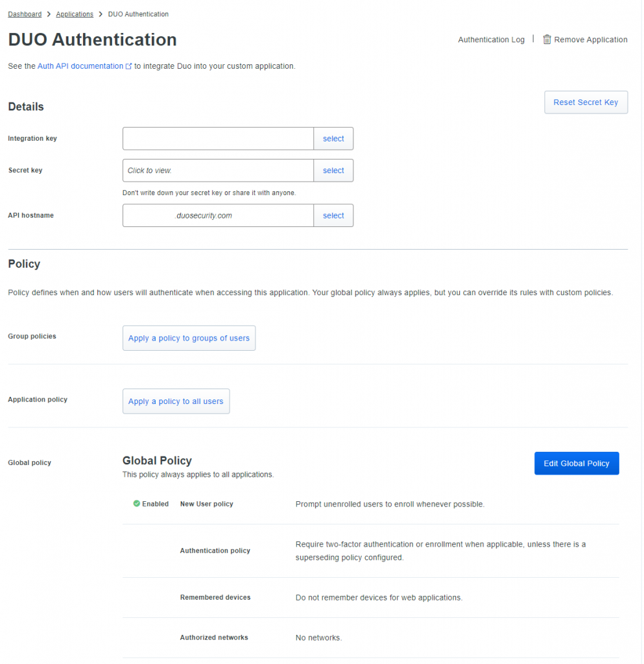Click 'Do not remember devices for web applications.'
The height and width of the screenshot is (664, 644).
[x=379, y=597]
